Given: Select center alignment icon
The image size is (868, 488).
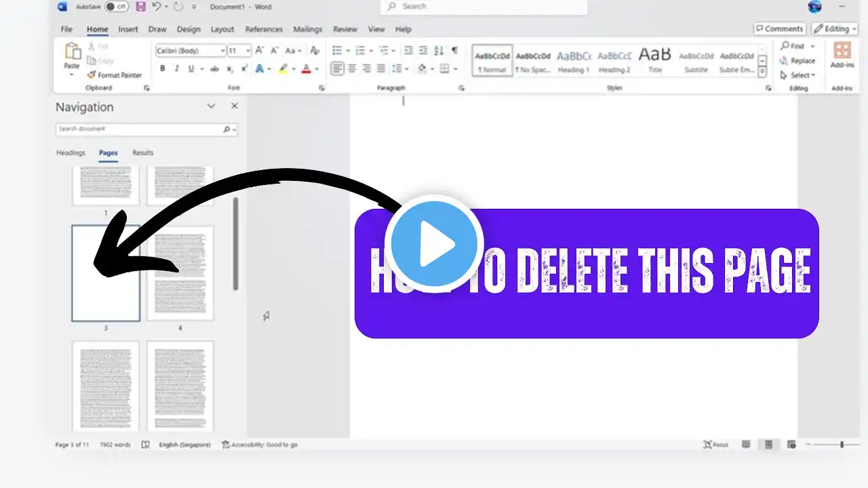Looking at the screenshot, I should pyautogui.click(x=352, y=68).
